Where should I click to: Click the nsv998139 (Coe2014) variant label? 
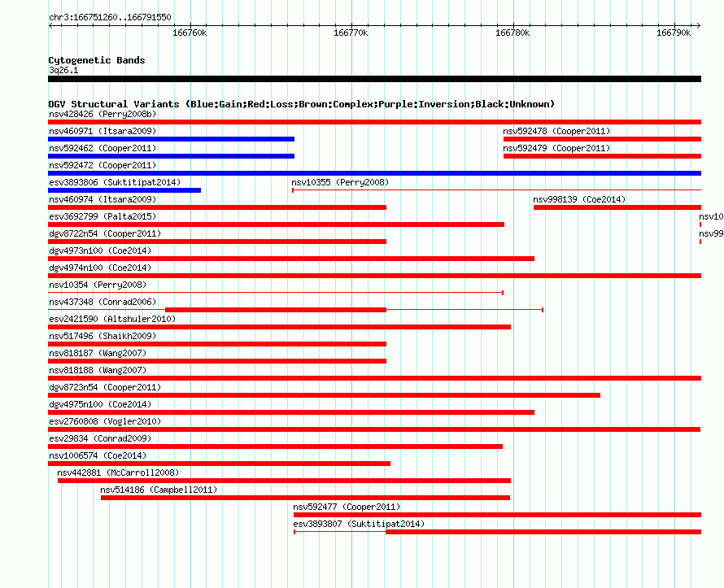pos(579,199)
